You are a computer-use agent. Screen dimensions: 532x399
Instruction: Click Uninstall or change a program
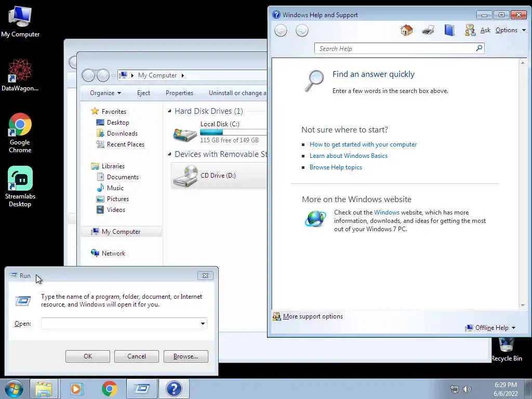tap(237, 93)
